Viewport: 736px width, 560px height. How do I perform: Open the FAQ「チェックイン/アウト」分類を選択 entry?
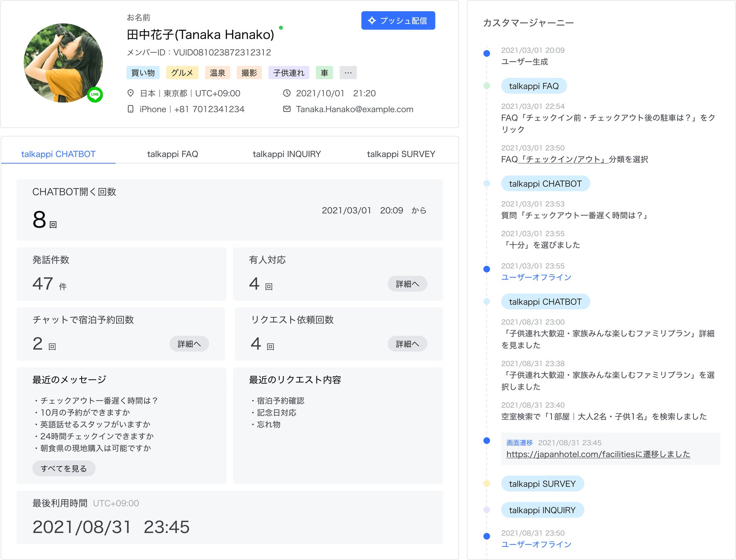point(575,159)
